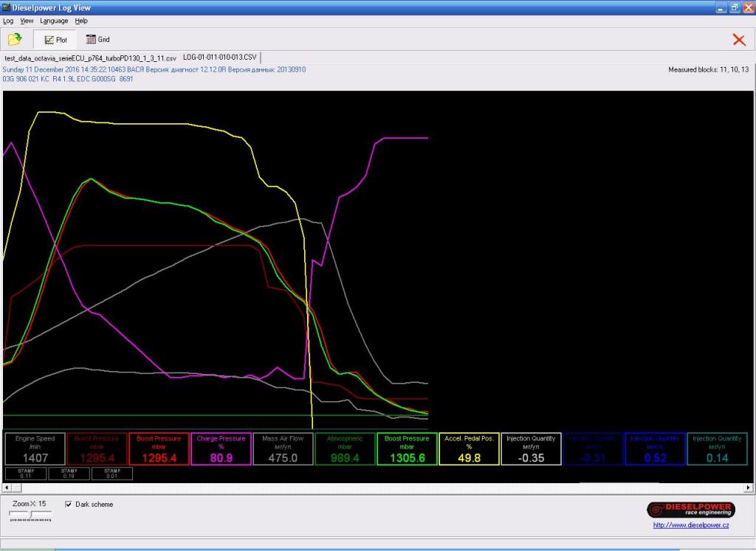Toggle the Atmospheric pressure channel box

coord(345,449)
